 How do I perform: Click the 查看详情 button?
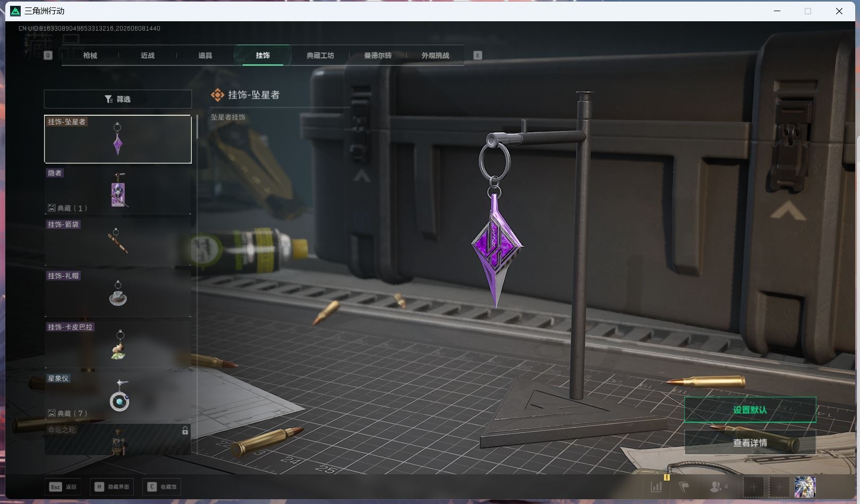coord(750,442)
